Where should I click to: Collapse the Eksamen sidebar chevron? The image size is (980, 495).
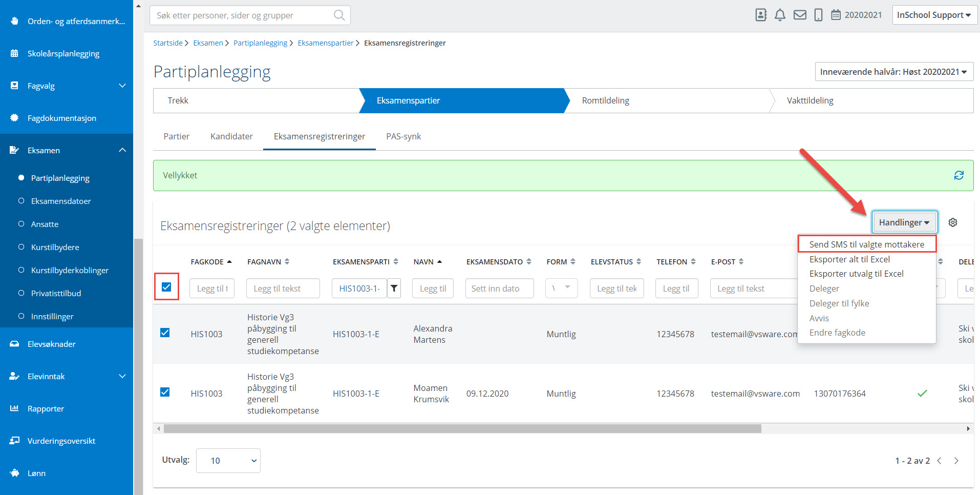click(x=122, y=150)
